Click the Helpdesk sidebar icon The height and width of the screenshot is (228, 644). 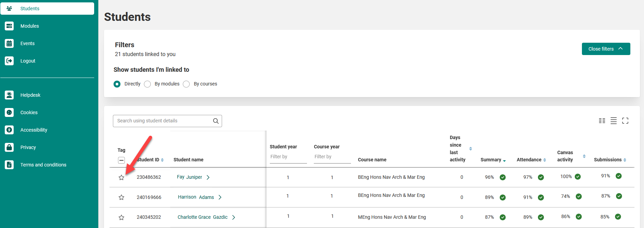pos(10,95)
